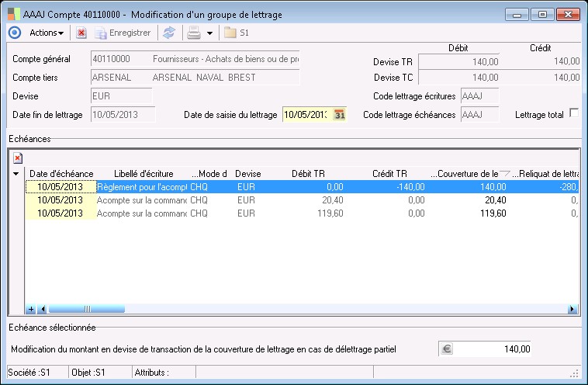This screenshot has width=588, height=385.
Task: Click the Crédit TR -140,00 cell
Action: pos(387,187)
